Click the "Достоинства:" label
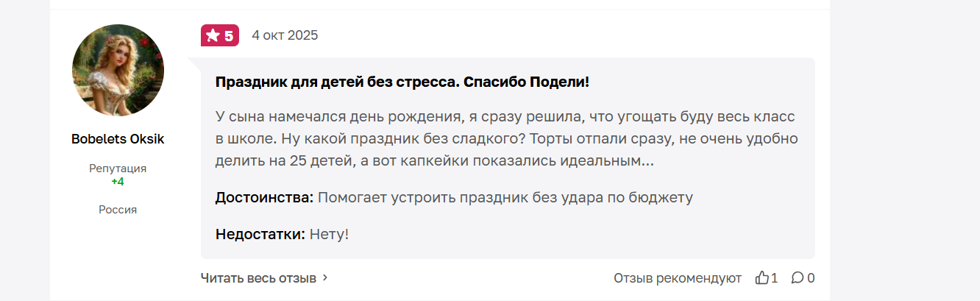The width and height of the screenshot is (980, 301). point(264,197)
